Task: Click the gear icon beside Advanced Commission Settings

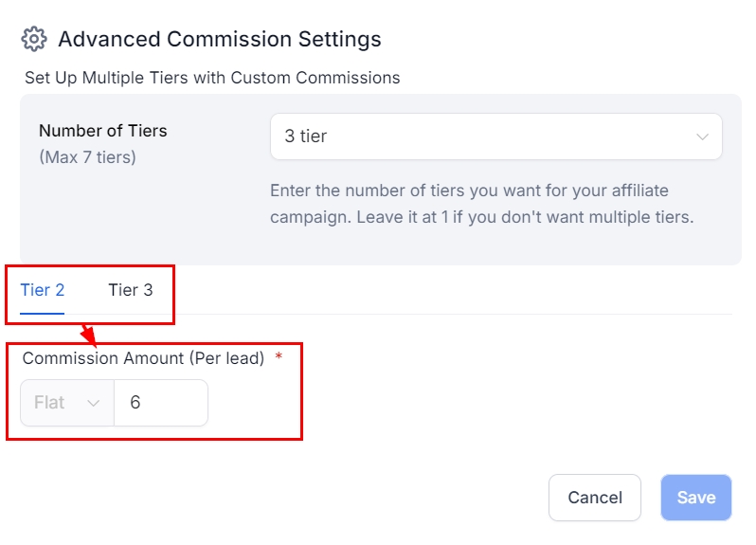Action: (x=34, y=39)
